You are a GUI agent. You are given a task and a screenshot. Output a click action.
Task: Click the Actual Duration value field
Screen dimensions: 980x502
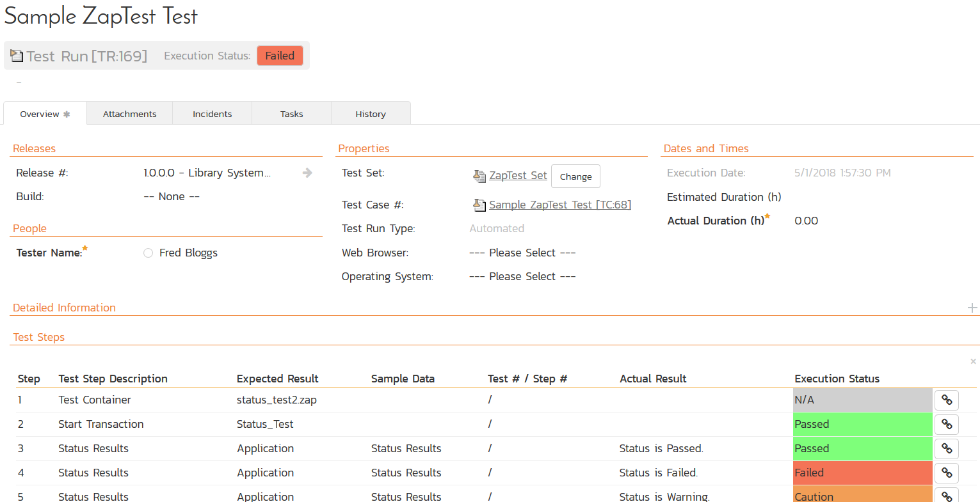point(807,221)
